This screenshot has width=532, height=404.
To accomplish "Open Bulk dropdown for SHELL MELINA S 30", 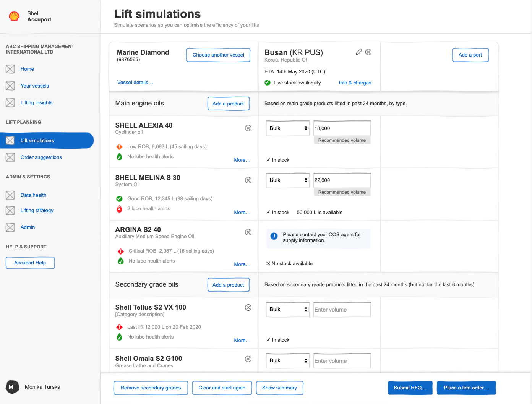I will pos(287,180).
